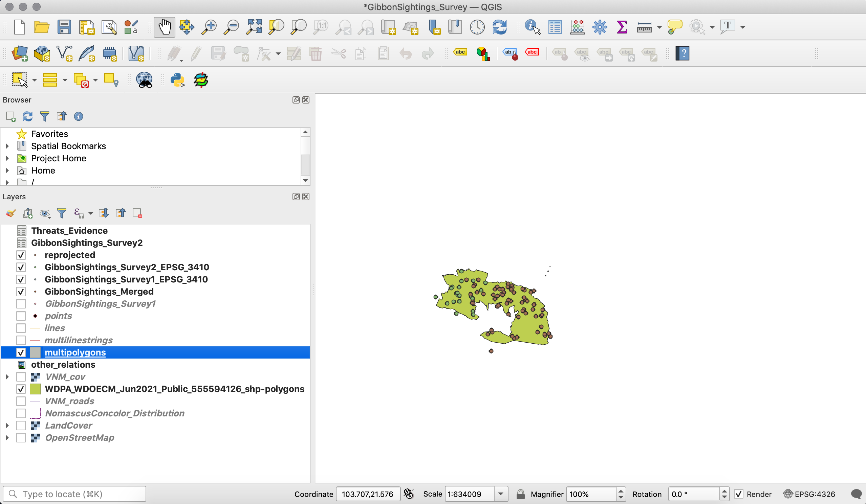The image size is (866, 504).
Task: Click Save Project floppy icon
Action: (64, 27)
